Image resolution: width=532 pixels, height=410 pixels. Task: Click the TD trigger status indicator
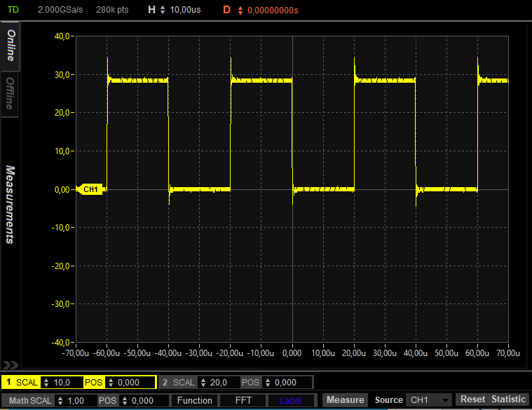[x=13, y=10]
